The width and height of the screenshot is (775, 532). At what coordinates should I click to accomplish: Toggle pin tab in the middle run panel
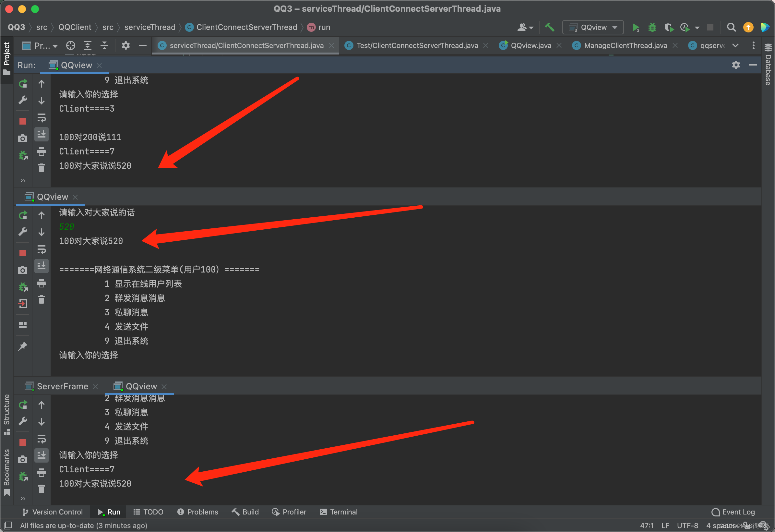click(x=23, y=346)
